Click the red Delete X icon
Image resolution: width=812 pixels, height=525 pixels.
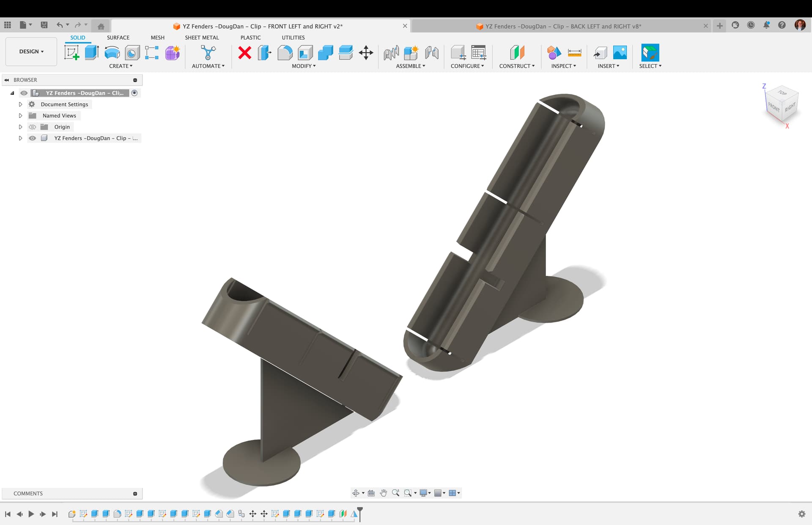point(244,53)
